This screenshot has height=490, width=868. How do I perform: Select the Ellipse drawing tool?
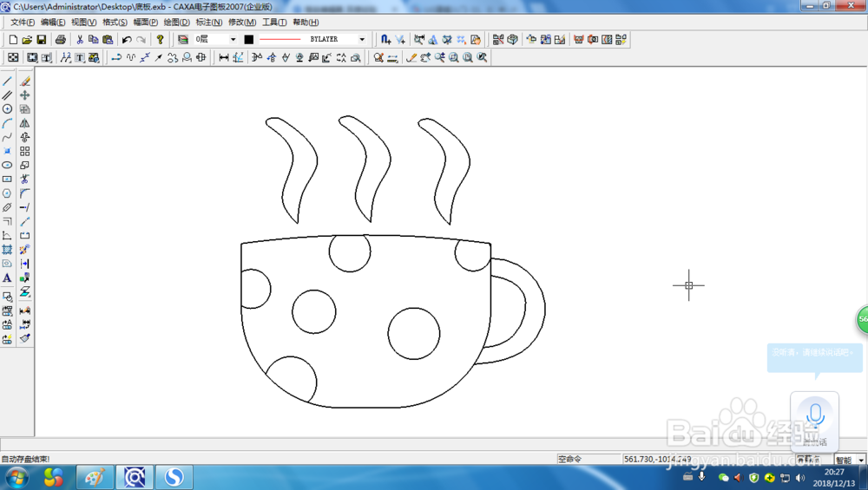(x=7, y=165)
